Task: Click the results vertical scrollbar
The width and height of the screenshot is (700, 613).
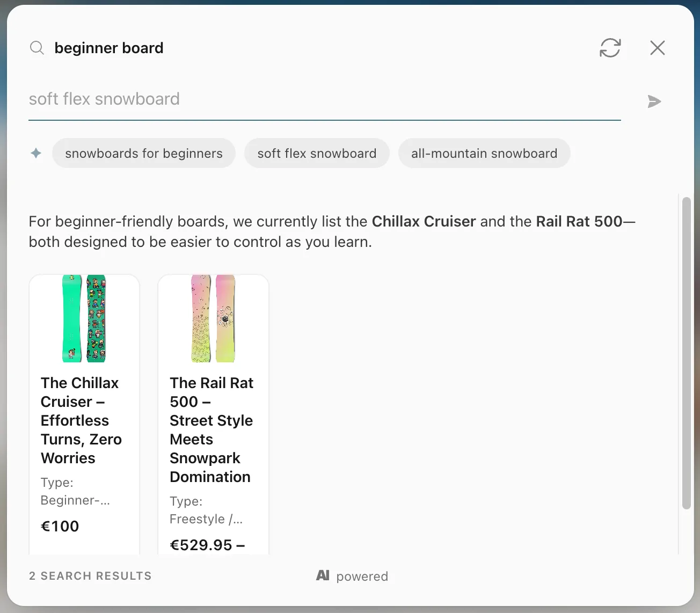Action: pyautogui.click(x=686, y=353)
